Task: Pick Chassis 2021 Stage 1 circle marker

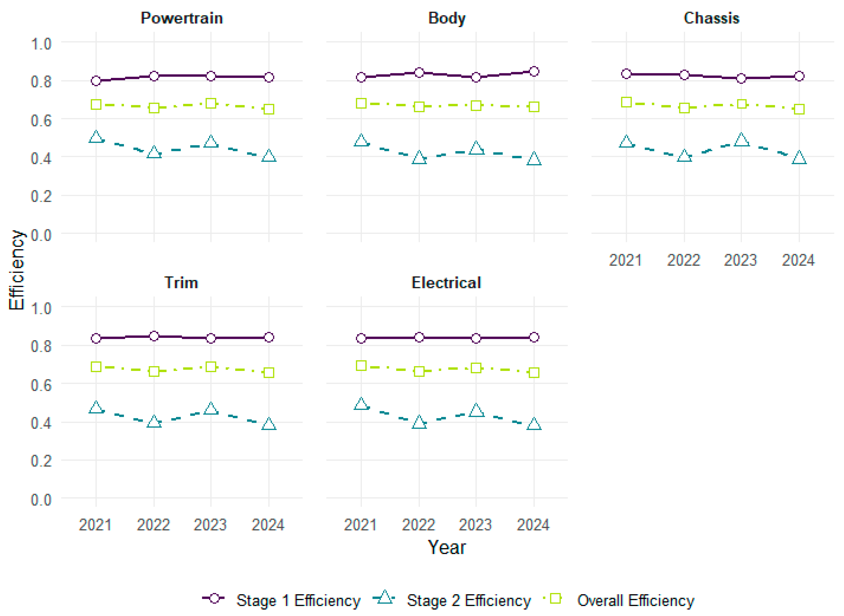Action: 626,74
